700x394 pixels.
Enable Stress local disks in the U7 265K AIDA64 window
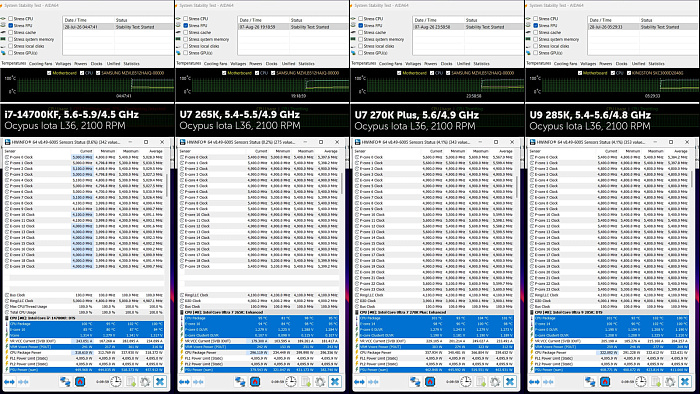[x=185, y=46]
